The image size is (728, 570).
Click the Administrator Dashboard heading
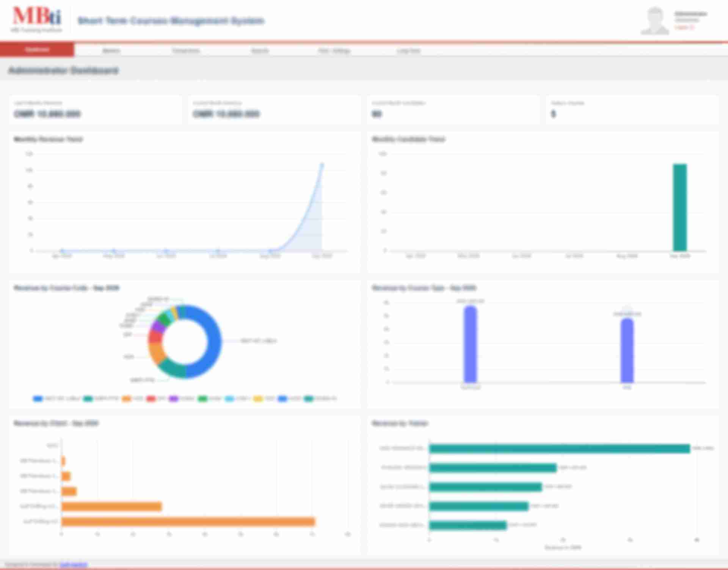point(63,71)
